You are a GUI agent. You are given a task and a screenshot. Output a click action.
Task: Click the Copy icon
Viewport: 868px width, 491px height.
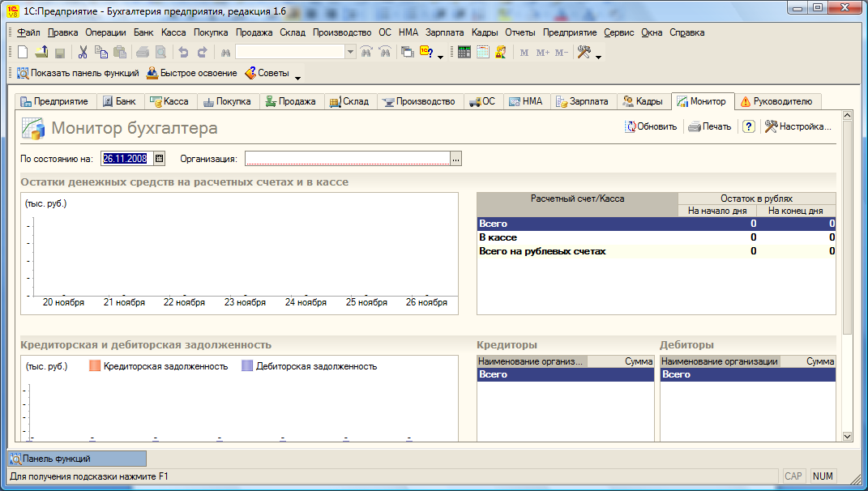pyautogui.click(x=101, y=52)
